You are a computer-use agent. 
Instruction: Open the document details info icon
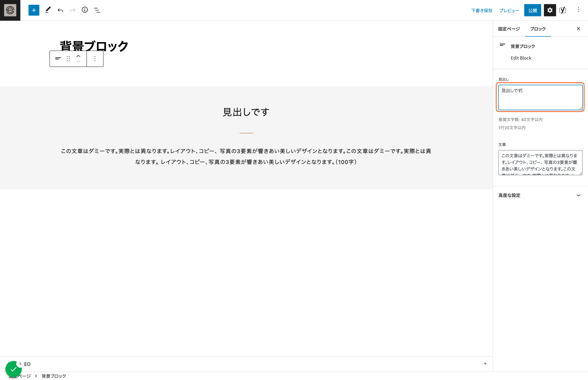tap(85, 10)
